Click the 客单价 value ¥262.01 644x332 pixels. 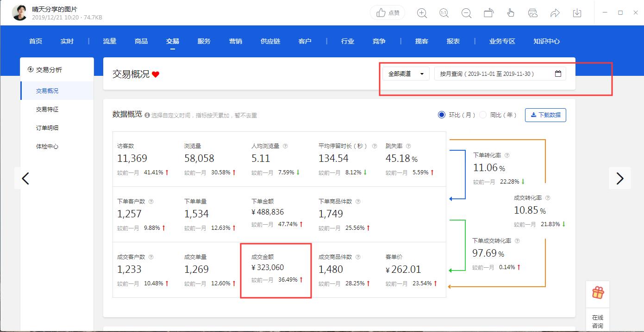tap(403, 269)
